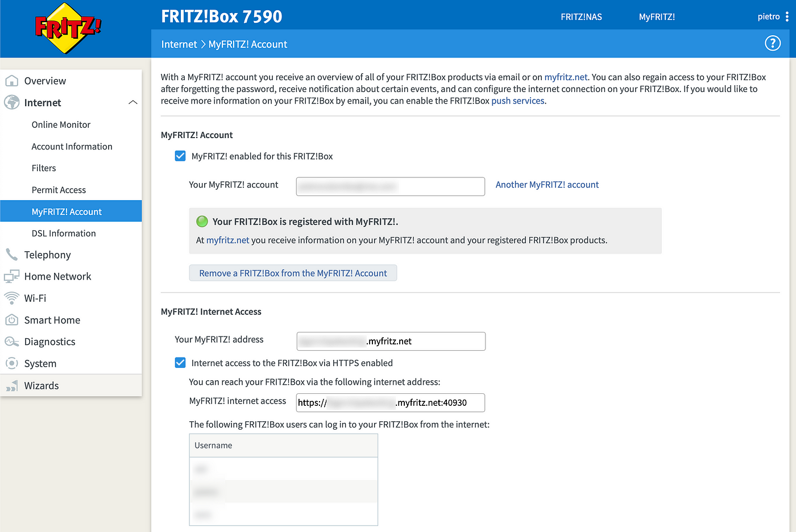Screen dimensions: 796x532
Task: Click the MyFRITZ! internet access URL field
Action: [391, 402]
